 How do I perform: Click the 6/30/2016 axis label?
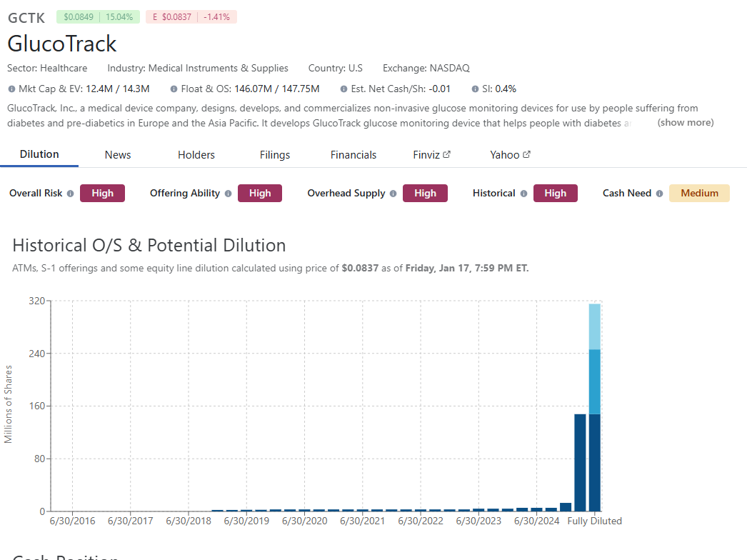72,521
